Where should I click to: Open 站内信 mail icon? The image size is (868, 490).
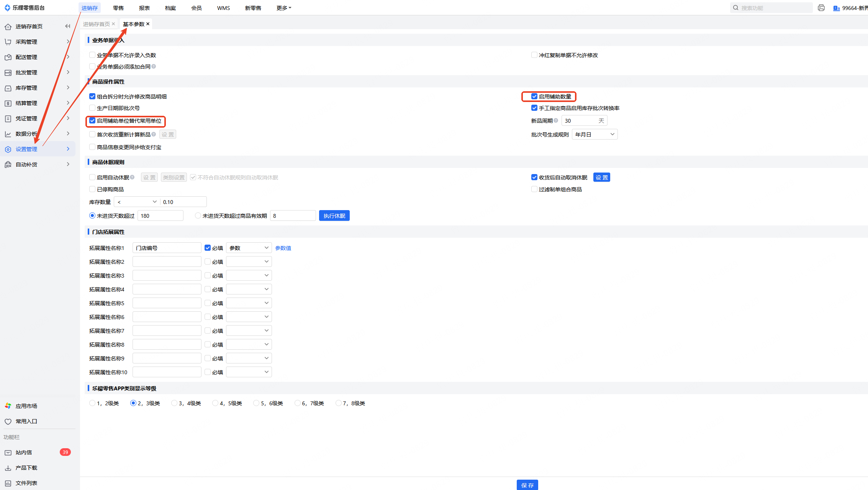pyautogui.click(x=8, y=452)
